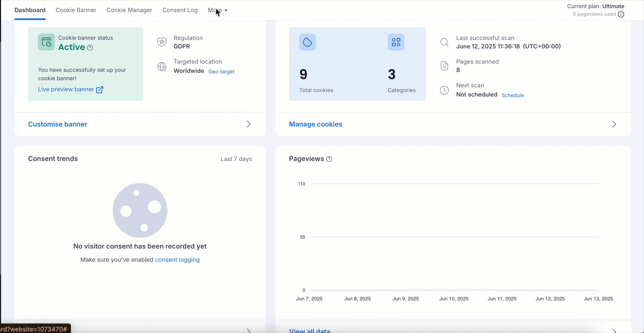The height and width of the screenshot is (333, 644).
Task: Expand Customise banner chevron arrow
Action: (248, 124)
